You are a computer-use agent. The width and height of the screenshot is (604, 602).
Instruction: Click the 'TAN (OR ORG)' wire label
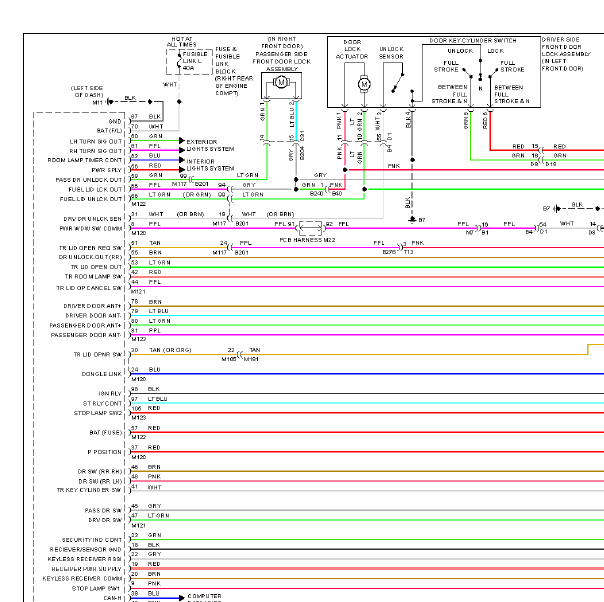click(x=170, y=350)
